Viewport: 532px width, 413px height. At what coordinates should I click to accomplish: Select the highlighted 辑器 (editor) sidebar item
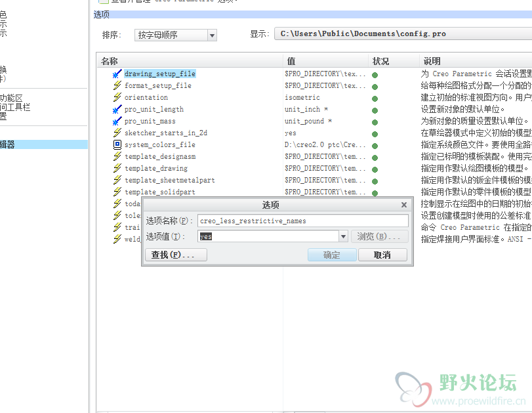(44, 144)
